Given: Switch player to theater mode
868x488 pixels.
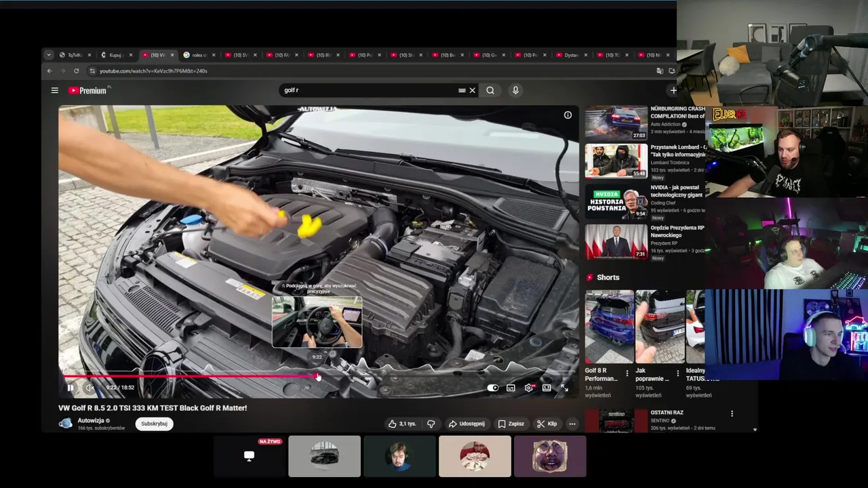Looking at the screenshot, I should pos(547,388).
